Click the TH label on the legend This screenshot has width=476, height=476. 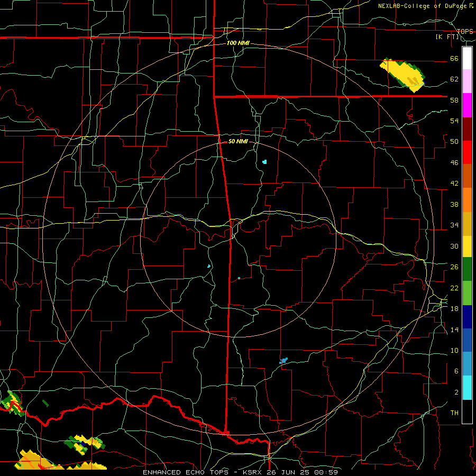click(x=454, y=413)
